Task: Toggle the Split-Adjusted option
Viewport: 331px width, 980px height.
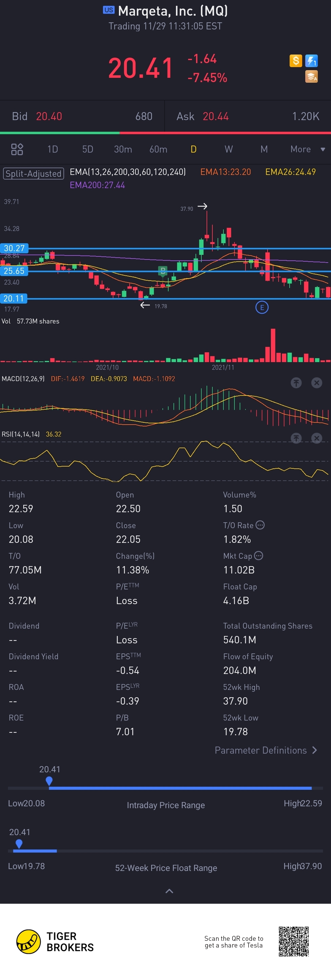Action: [x=33, y=173]
